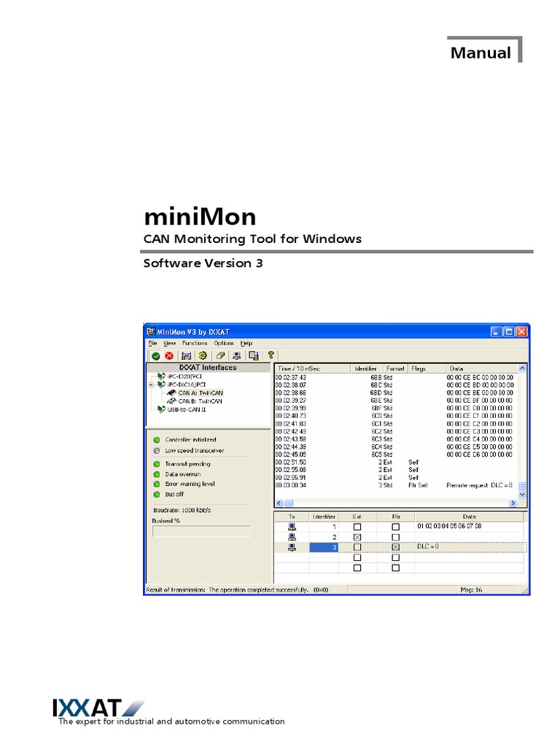This screenshot has height=747, width=560.
Task: Click the receive list scroll-up arrow
Action: point(522,368)
